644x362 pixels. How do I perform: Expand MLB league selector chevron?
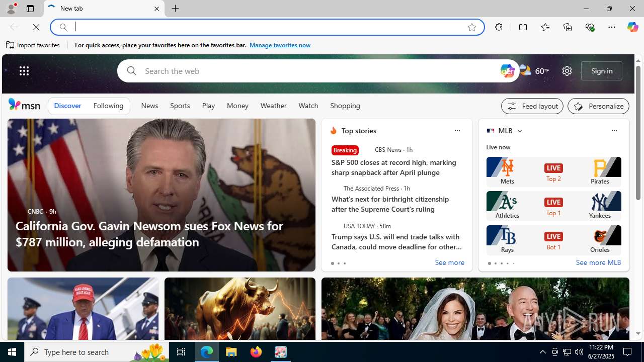[519, 131]
